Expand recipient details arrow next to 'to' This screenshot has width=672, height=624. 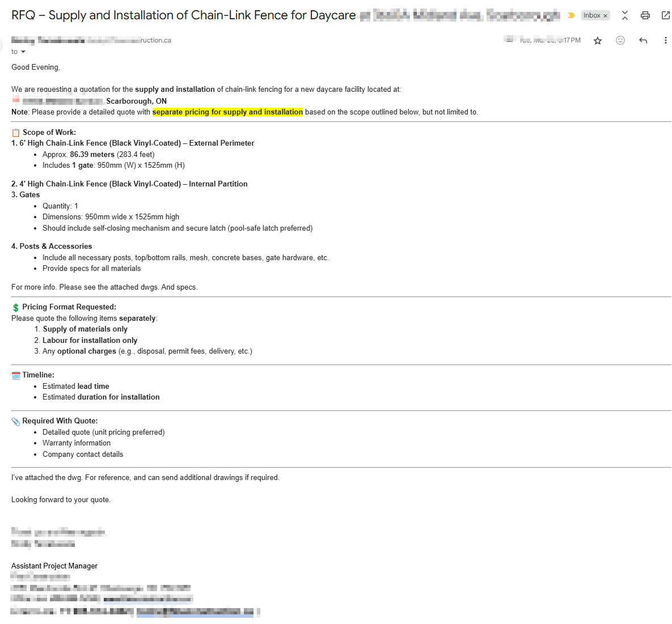23,52
